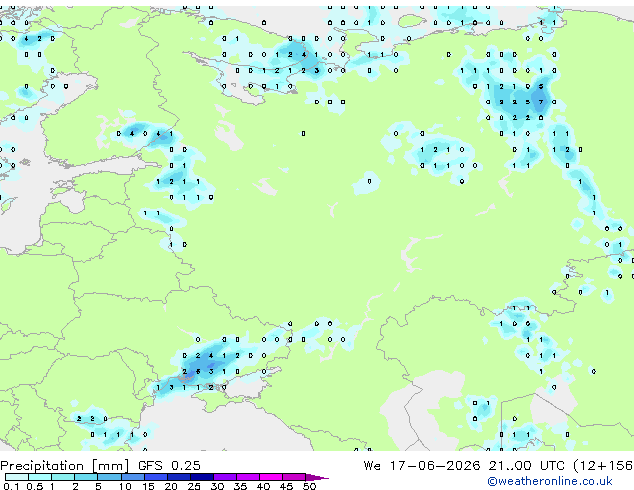Click the 0.1–0.5 mm legend swatch
This screenshot has height=490, width=634.
[17, 477]
